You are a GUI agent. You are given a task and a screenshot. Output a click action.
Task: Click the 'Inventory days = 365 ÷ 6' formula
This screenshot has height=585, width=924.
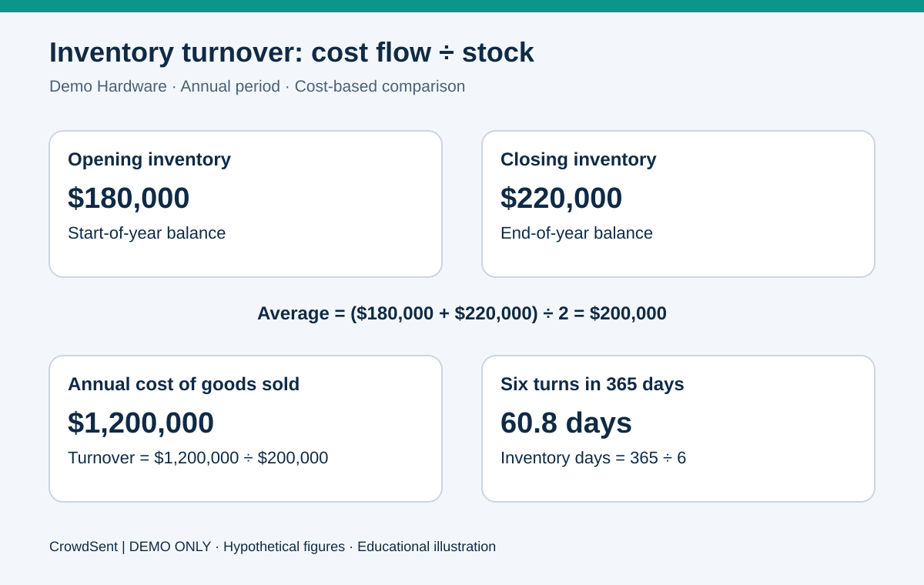click(593, 458)
